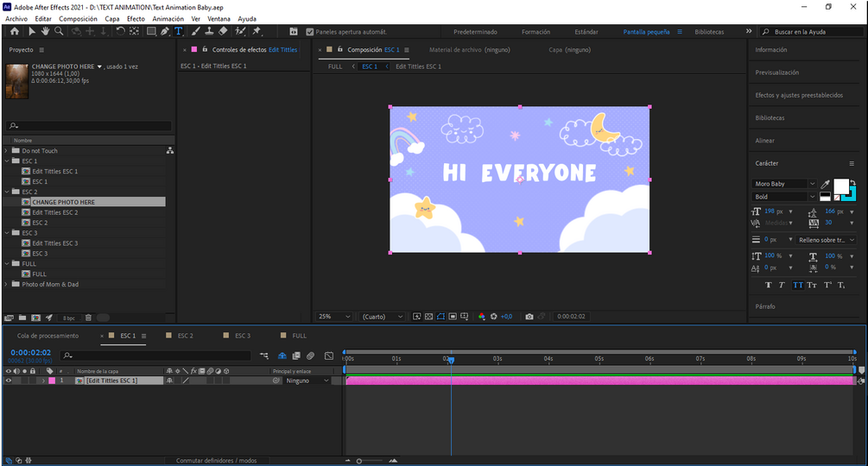Switch to FULL timeline tab
Viewport: 868px width, 466px height.
pos(299,336)
